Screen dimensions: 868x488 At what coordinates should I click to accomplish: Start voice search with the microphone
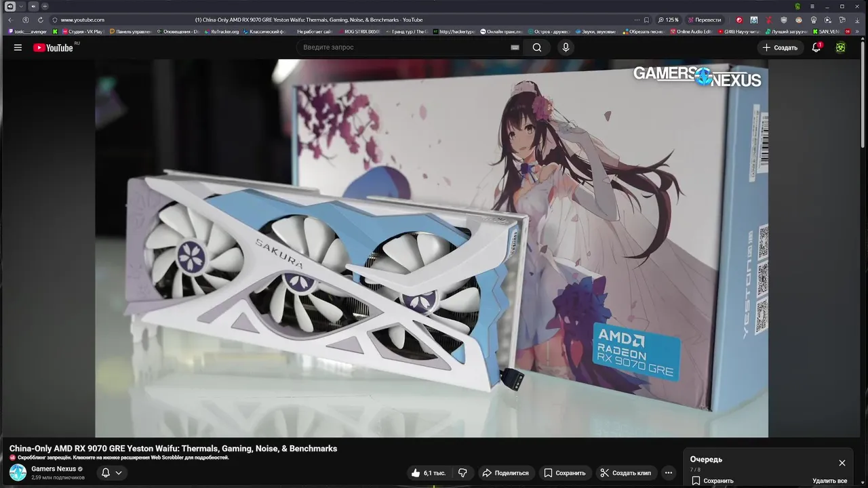pyautogui.click(x=566, y=47)
